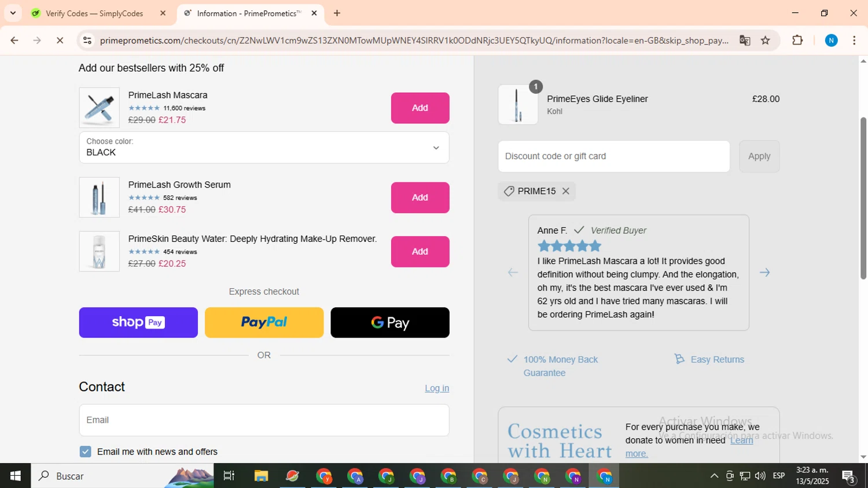Open PrimeLash Mascara product thumbnail
Image resolution: width=868 pixels, height=488 pixels.
coord(100,108)
